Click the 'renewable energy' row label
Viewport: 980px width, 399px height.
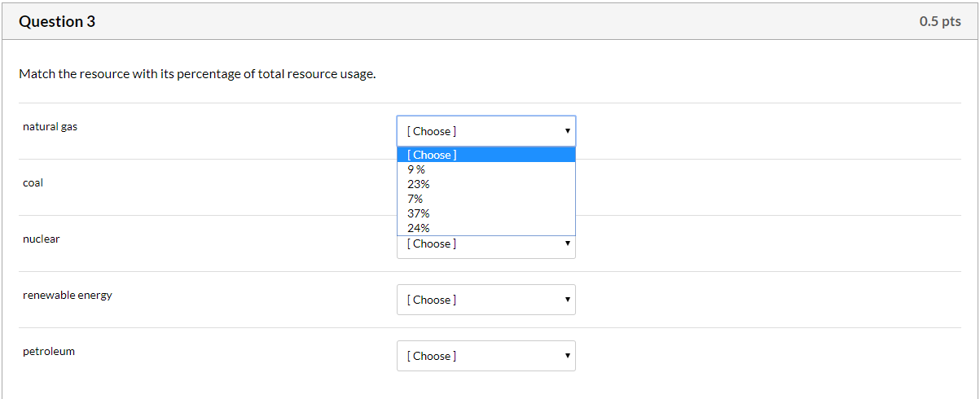[x=68, y=296]
